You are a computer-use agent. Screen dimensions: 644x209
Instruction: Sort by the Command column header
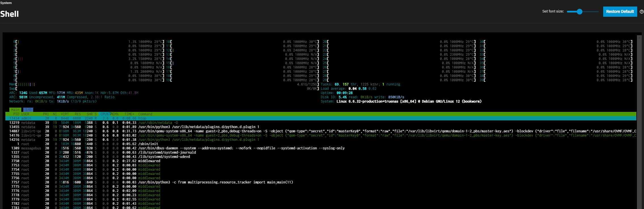[145, 114]
